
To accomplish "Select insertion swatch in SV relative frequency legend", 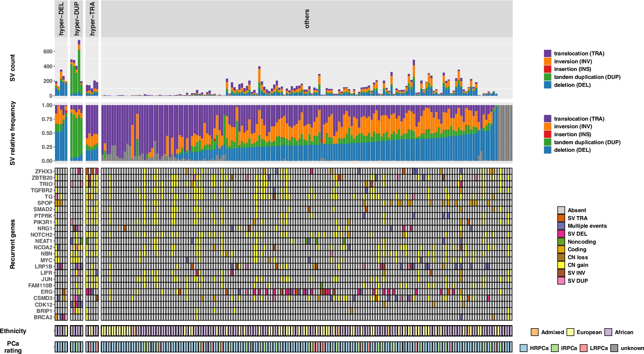I will click(548, 134).
